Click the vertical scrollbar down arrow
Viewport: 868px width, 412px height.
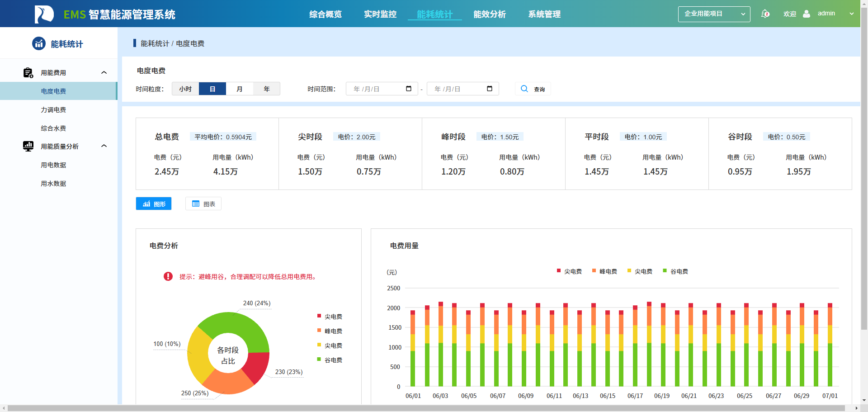tap(864, 400)
